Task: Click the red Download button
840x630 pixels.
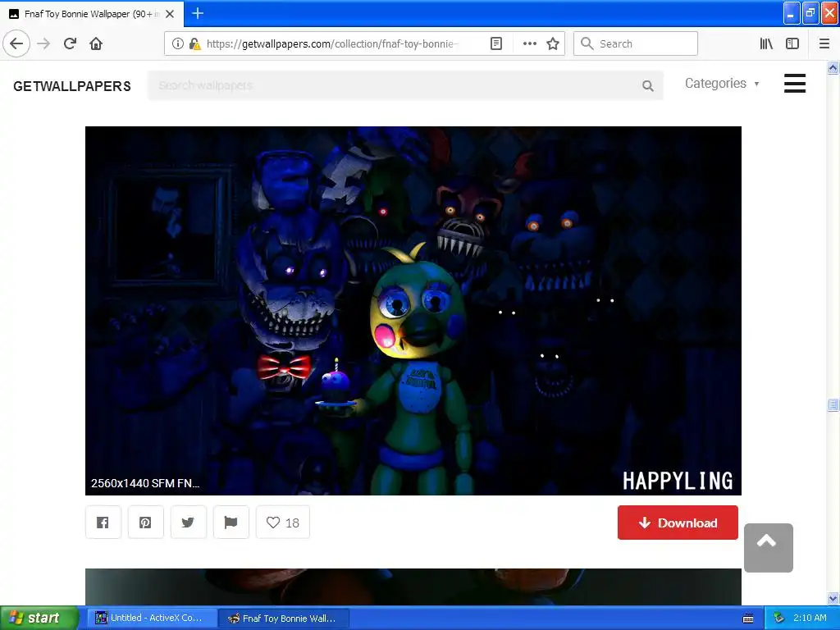Action: [678, 523]
